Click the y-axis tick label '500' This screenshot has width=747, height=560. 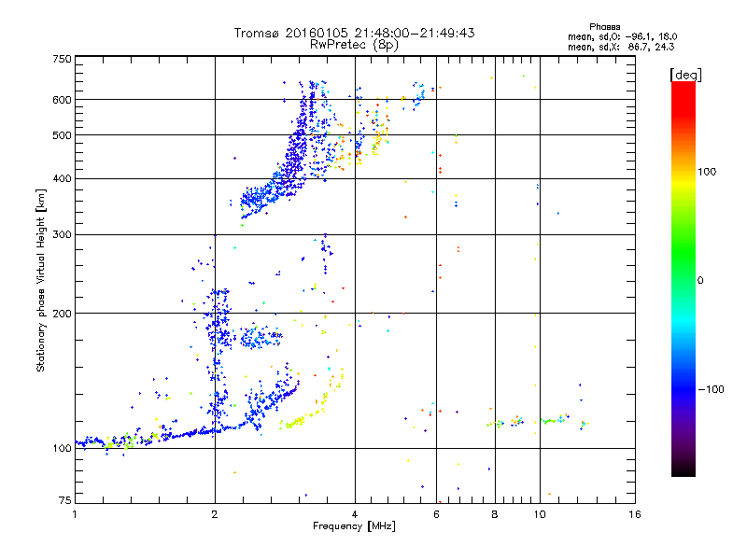click(x=62, y=135)
